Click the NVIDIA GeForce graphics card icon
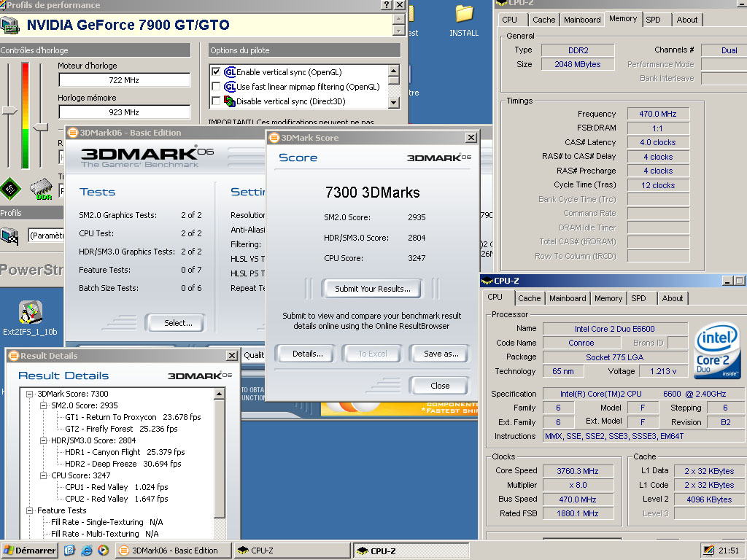 pos(10,26)
